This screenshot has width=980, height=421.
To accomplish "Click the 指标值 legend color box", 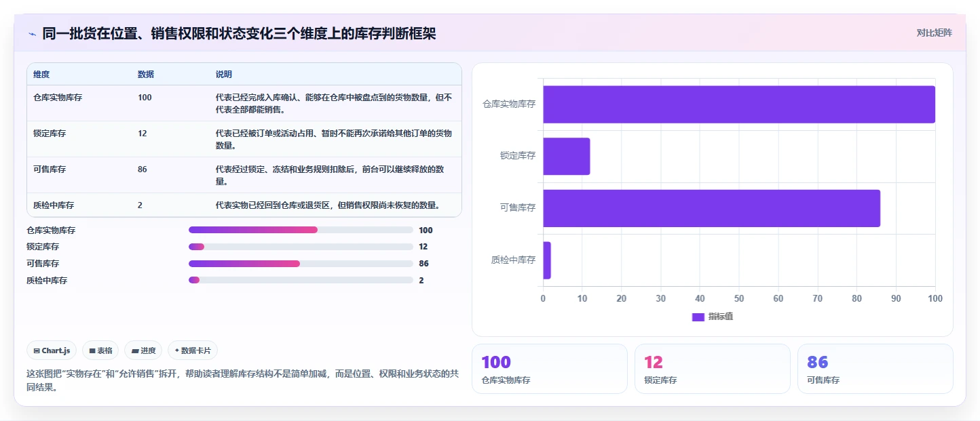I will (698, 317).
